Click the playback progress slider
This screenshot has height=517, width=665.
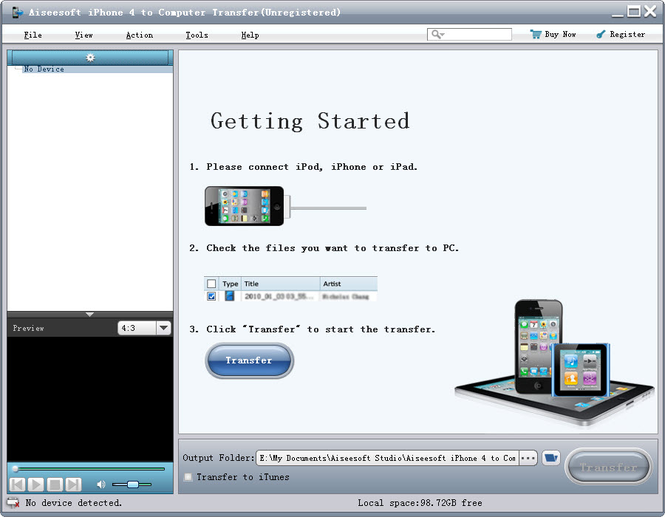88,469
